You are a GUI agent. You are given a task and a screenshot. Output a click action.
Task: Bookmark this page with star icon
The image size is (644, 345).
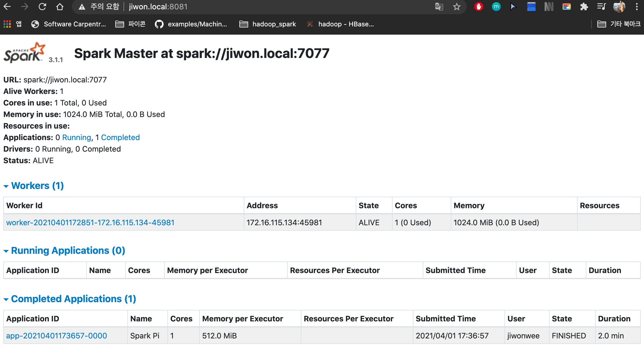tap(457, 7)
